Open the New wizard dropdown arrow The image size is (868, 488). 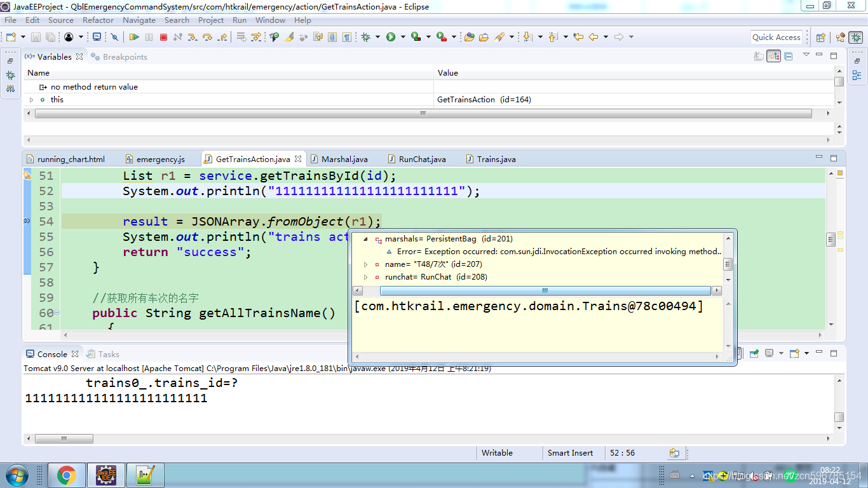(23, 37)
